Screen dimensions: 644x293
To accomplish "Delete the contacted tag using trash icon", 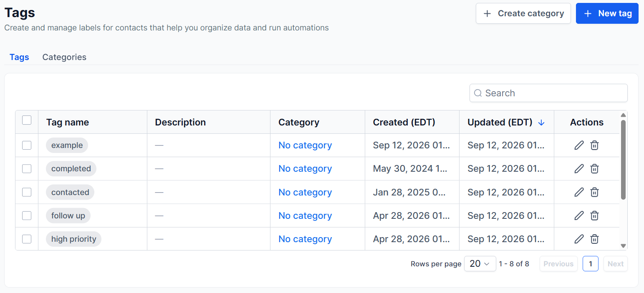I will (x=594, y=192).
